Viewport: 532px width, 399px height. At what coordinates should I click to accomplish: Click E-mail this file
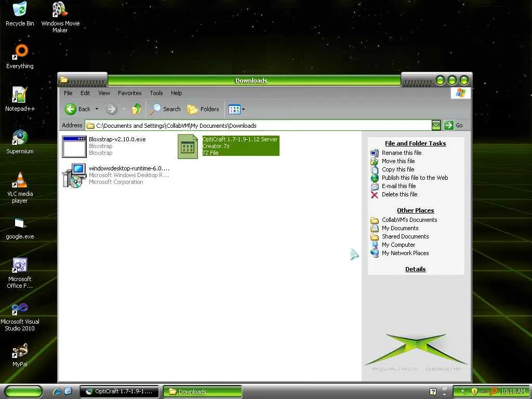(x=398, y=186)
